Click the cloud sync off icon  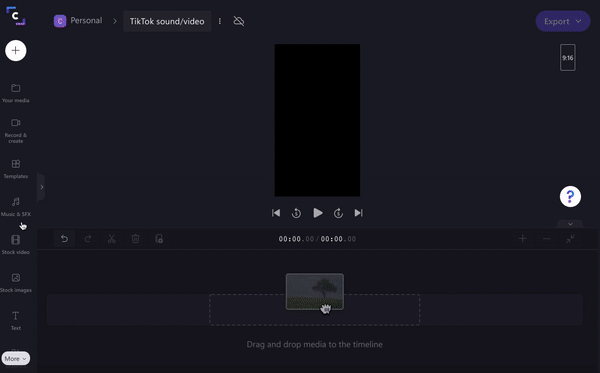239,21
